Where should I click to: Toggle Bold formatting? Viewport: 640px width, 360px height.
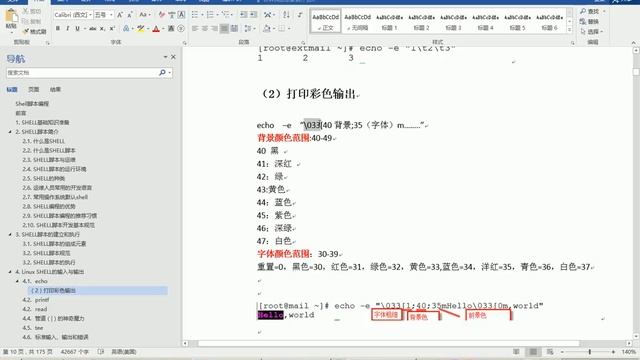click(x=58, y=29)
